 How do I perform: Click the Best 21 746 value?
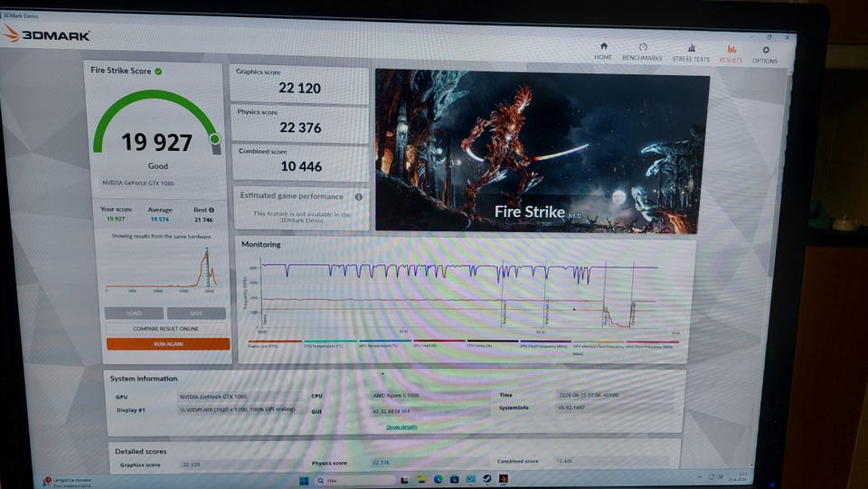tap(203, 220)
